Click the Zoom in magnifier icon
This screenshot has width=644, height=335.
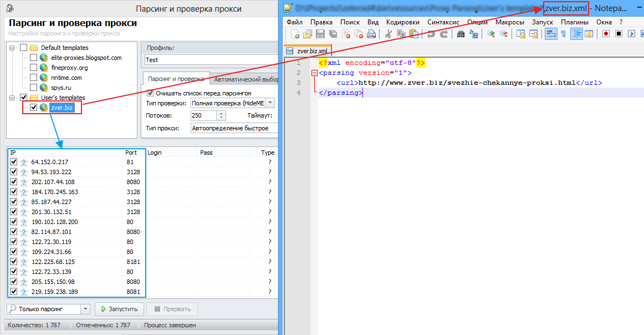tap(491, 34)
